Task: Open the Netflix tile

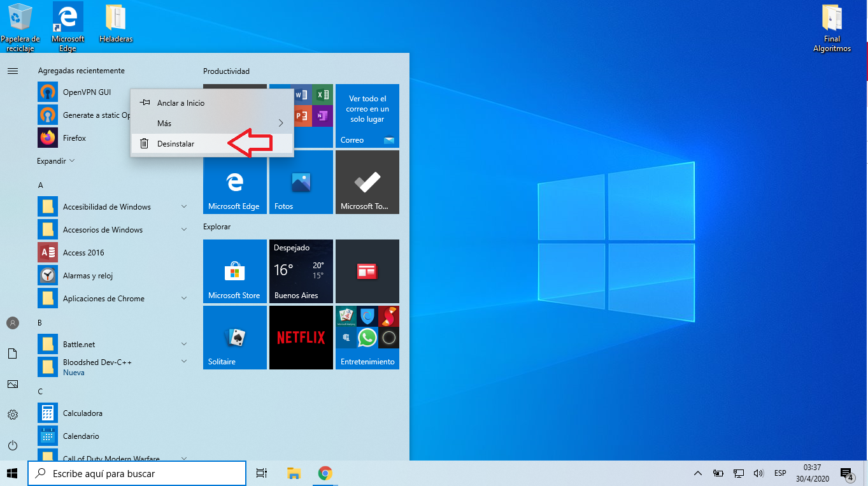Action: click(301, 338)
